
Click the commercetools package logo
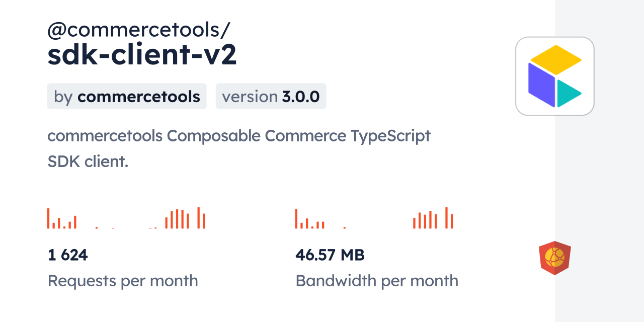click(x=554, y=76)
